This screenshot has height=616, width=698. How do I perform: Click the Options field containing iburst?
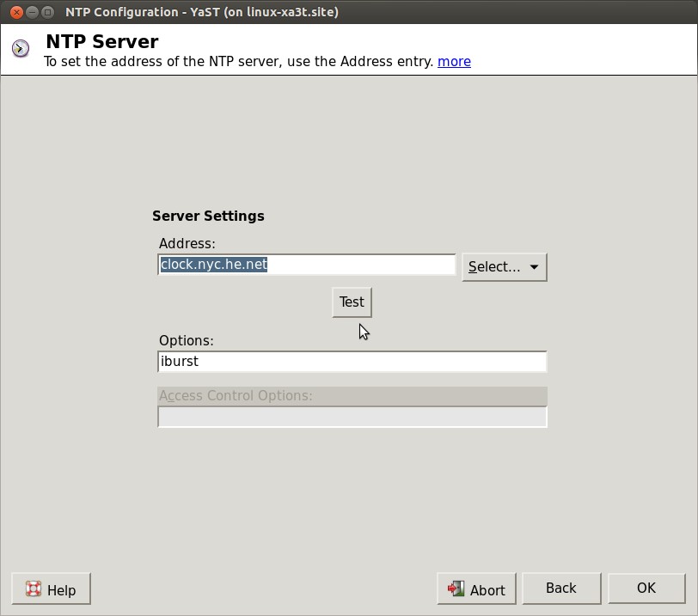point(352,361)
